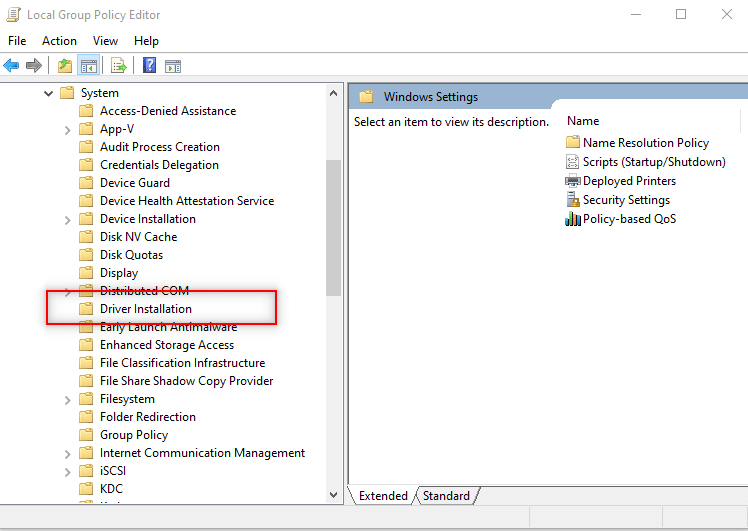
Task: Click tree scrollbar up arrow
Action: [x=333, y=93]
